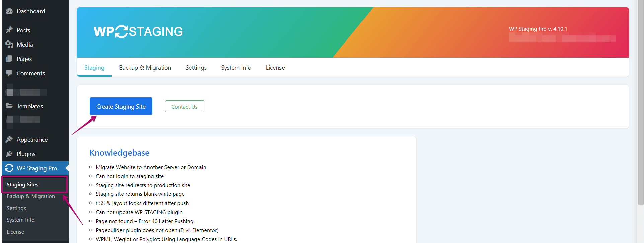Viewport: 644px width, 243px height.
Task: Click the WP Staging Pro sync icon
Action: coord(9,168)
